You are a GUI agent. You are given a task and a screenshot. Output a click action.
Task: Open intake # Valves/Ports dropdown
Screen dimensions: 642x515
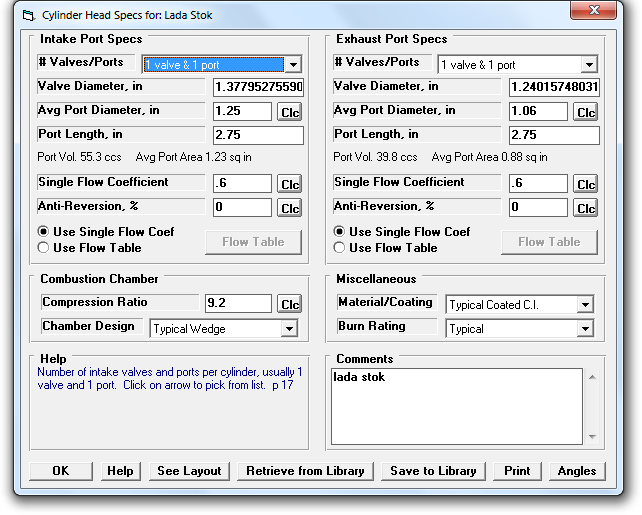292,65
